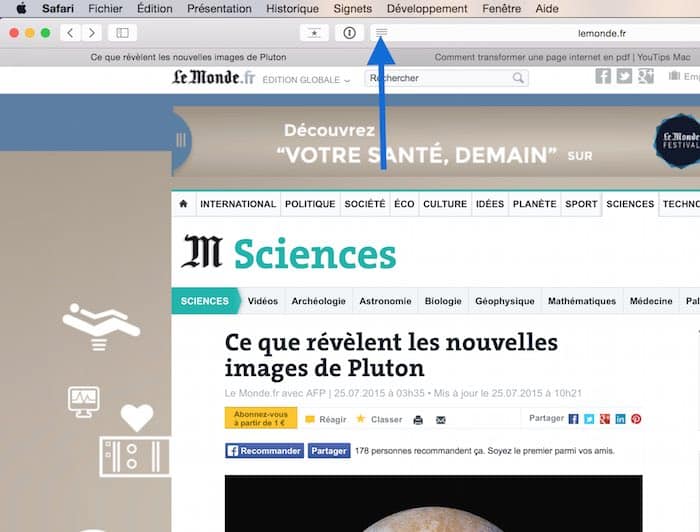Open the Sciences section in top navigation
Screen dimensions: 700x532
point(630,204)
